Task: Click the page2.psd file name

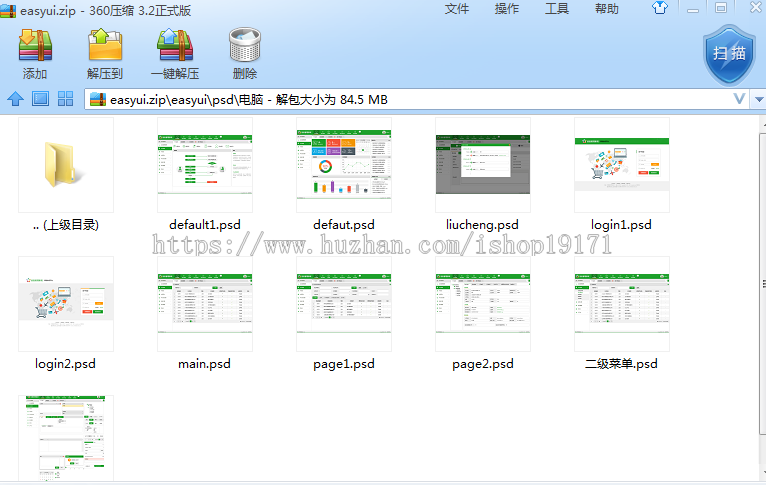Action: [483, 364]
